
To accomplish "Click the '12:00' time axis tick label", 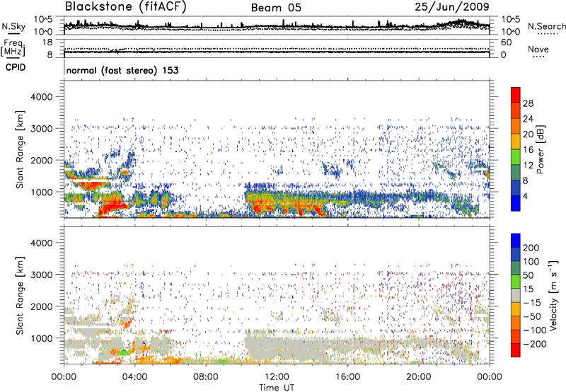I will [x=277, y=377].
